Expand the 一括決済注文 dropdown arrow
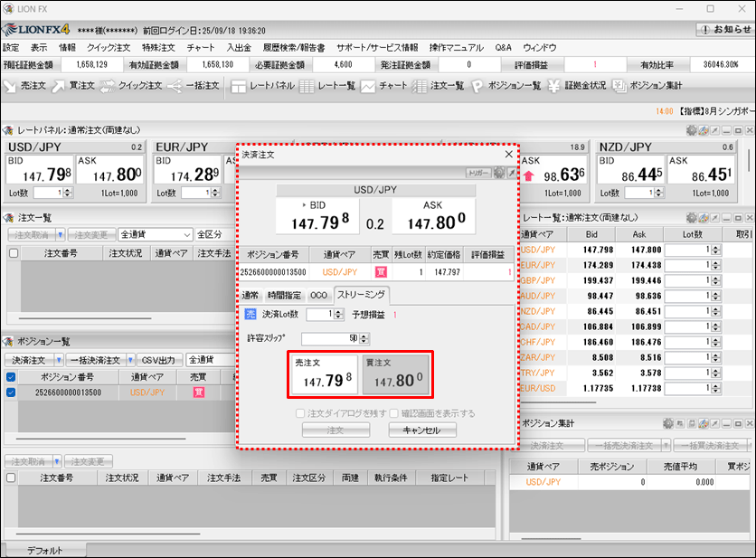This screenshot has height=558, width=756. 130,360
